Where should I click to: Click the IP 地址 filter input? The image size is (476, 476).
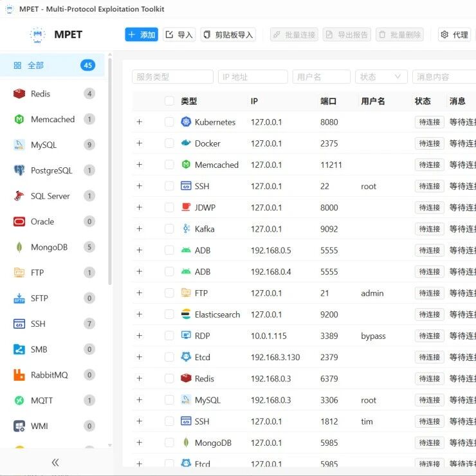253,77
